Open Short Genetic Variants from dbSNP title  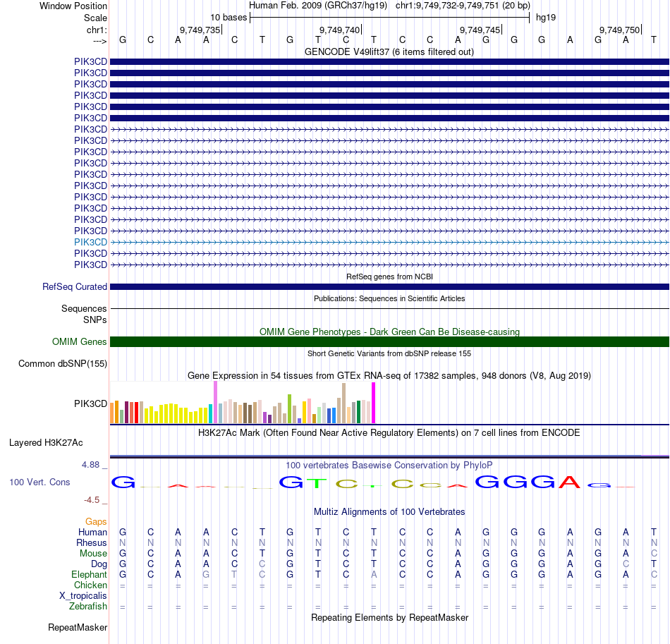pyautogui.click(x=389, y=353)
